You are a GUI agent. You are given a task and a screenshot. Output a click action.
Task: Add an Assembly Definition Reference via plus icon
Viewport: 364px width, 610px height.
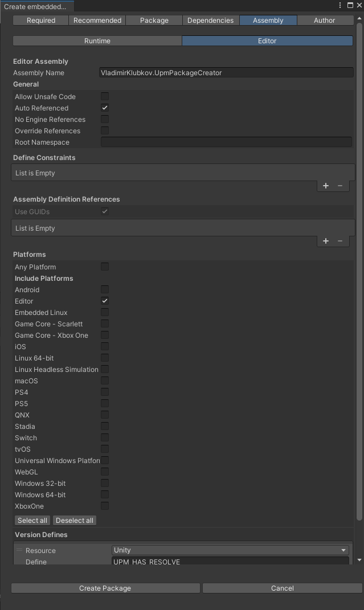[x=325, y=240]
